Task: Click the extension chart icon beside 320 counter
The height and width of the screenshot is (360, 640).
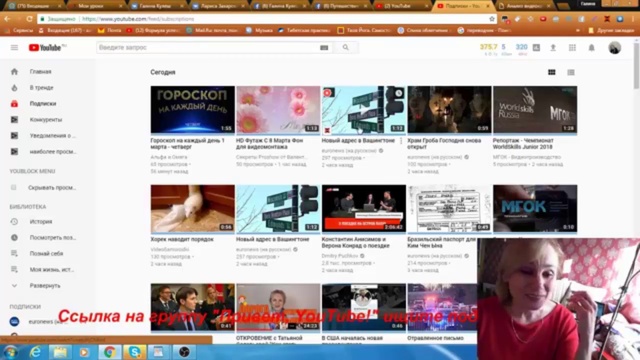Action: tap(536, 48)
